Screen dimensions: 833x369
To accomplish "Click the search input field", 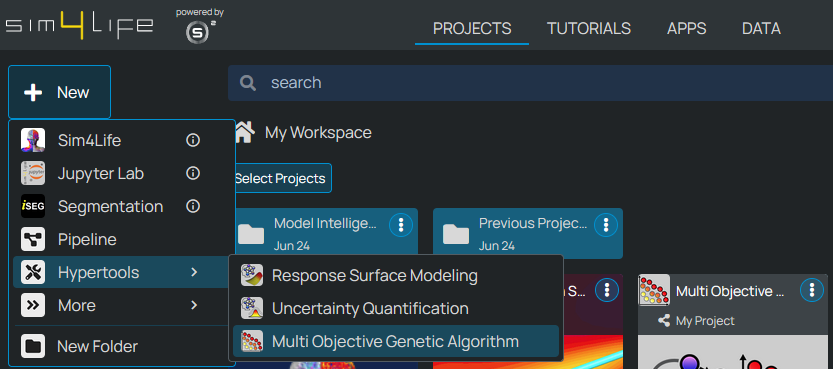I will coord(531,83).
